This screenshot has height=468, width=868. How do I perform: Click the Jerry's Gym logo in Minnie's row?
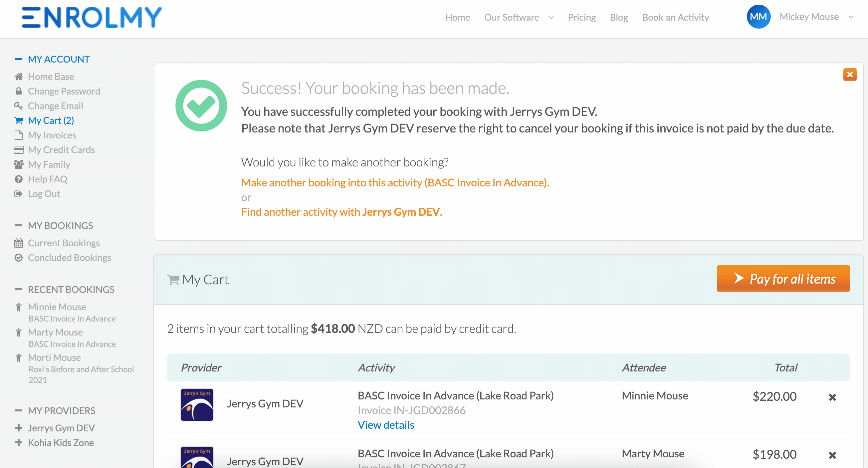click(x=197, y=404)
